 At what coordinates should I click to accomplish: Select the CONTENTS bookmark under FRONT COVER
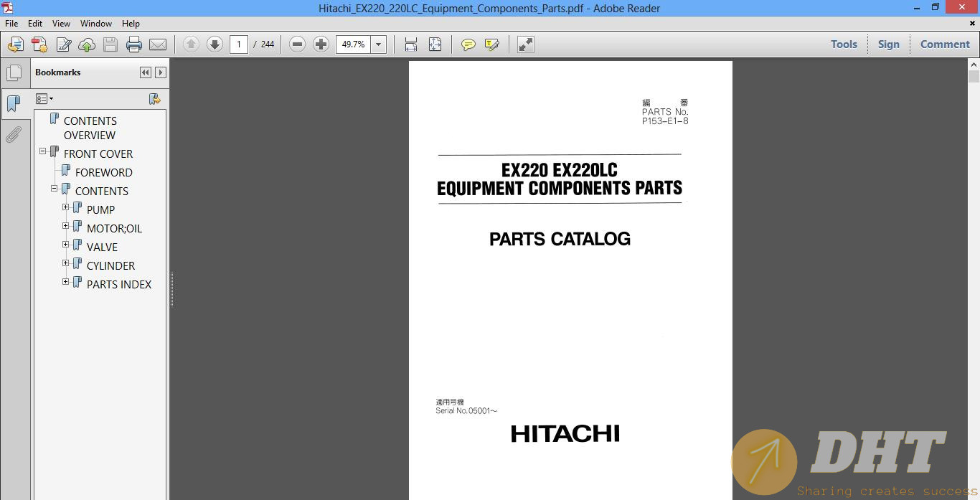tap(102, 191)
